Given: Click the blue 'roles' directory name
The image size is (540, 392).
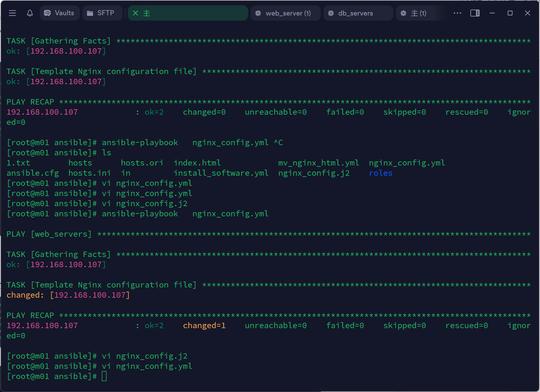Looking at the screenshot, I should click(381, 173).
